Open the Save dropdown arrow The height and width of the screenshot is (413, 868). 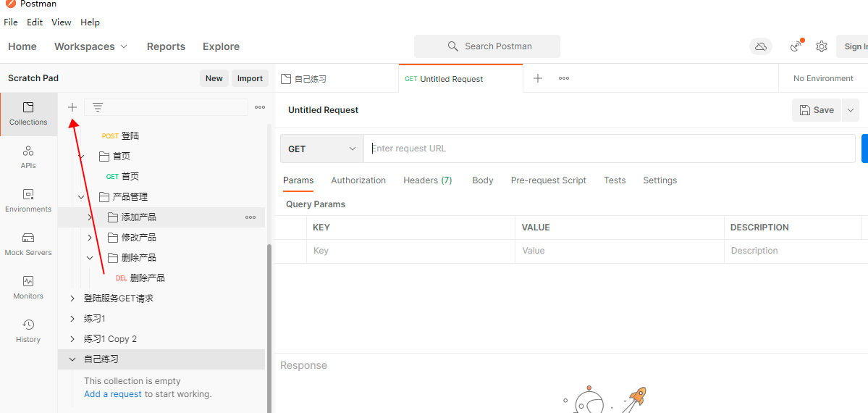[x=851, y=110]
